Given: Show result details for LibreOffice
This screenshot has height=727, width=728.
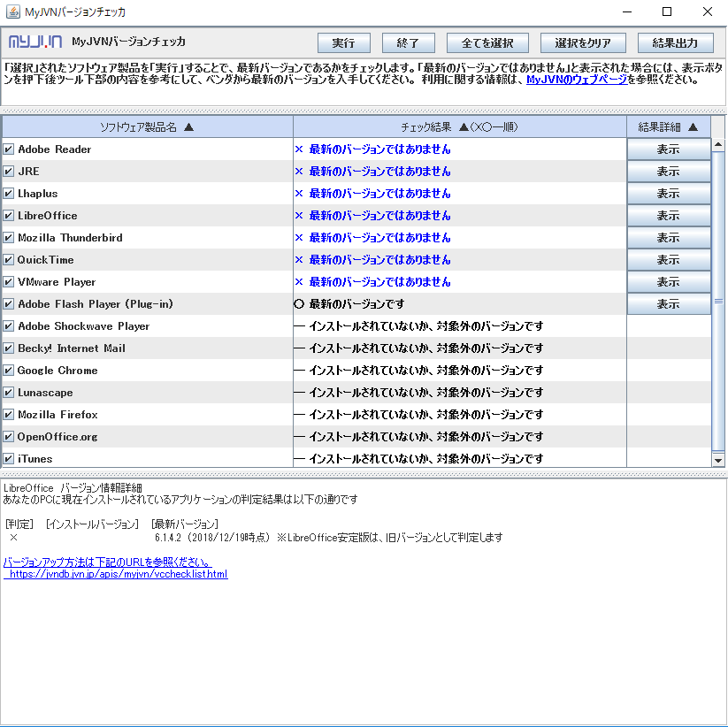Looking at the screenshot, I should pos(669,216).
